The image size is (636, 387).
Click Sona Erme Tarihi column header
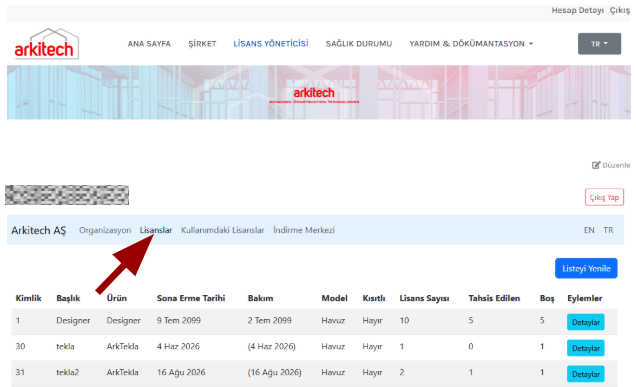191,298
